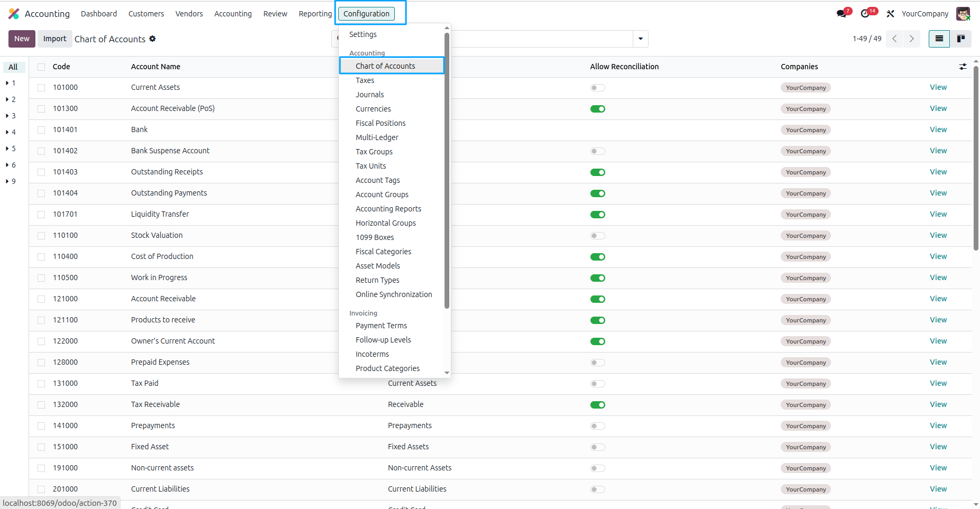Open the search options dropdown arrow
980x509 pixels.
[641, 39]
